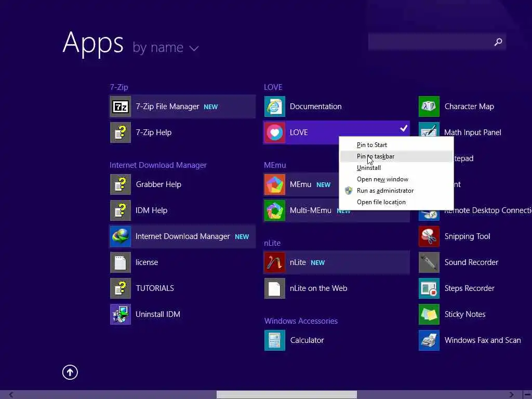Launch the Multi-MEmu icon
This screenshot has height=399, width=532.
tap(274, 210)
